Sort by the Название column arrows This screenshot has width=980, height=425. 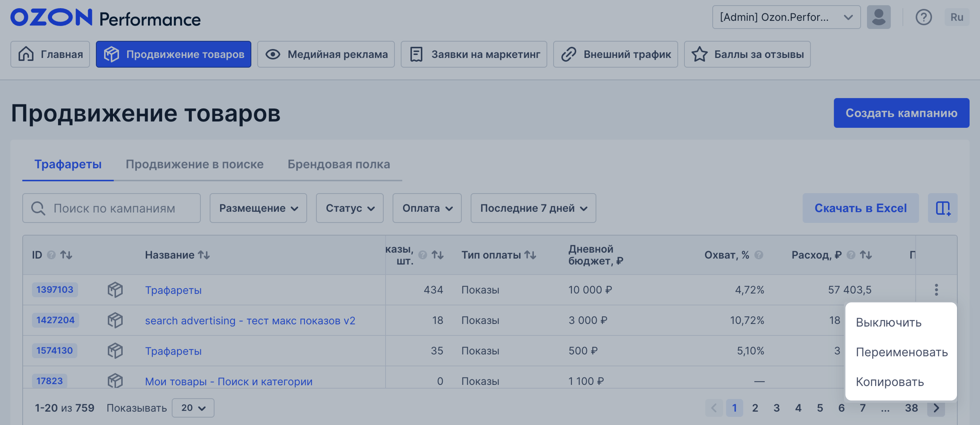click(204, 255)
